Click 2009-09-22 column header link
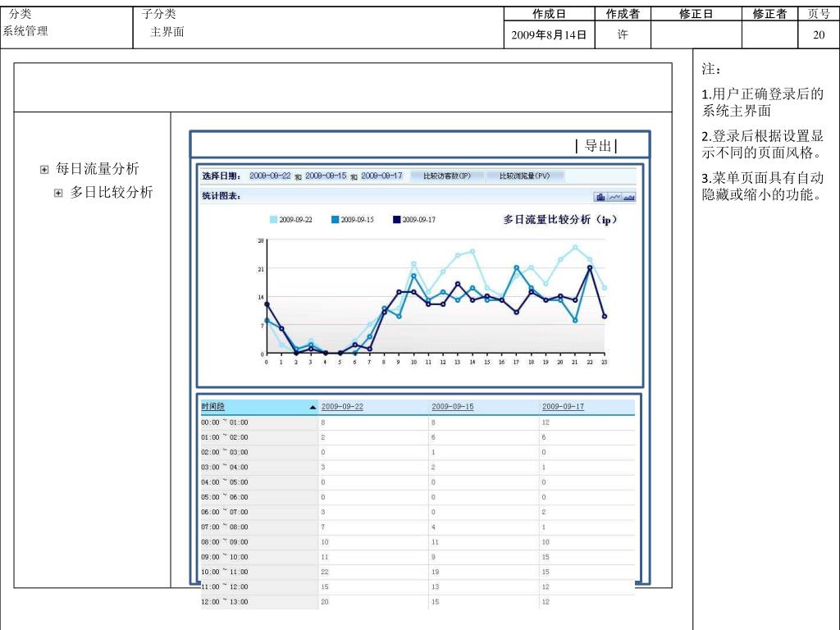840x630 pixels. tap(342, 407)
